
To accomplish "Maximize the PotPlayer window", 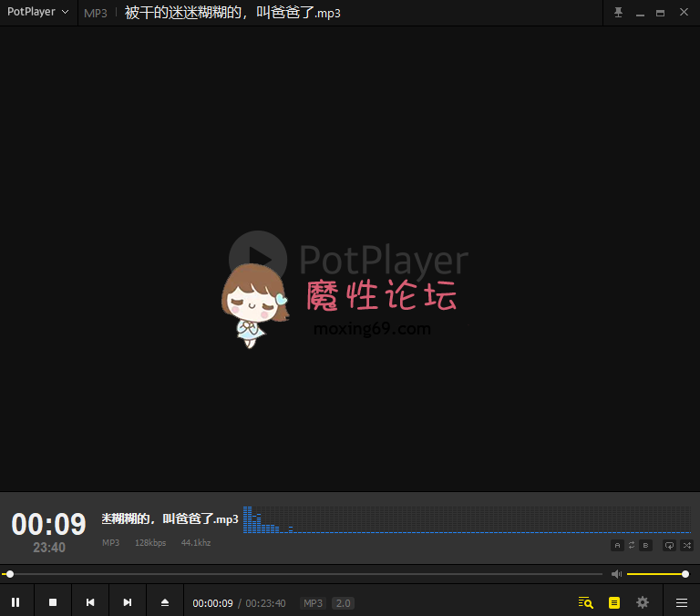I will 660,14.
